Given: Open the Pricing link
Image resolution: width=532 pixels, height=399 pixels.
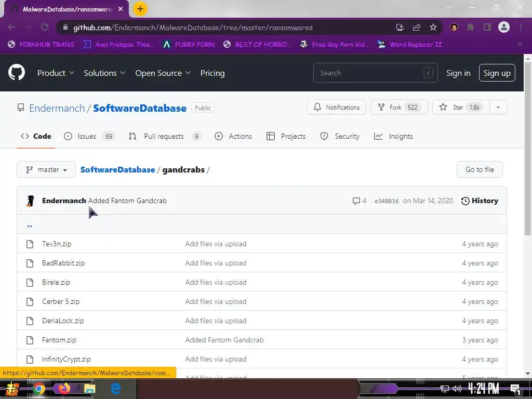Looking at the screenshot, I should pyautogui.click(x=212, y=73).
